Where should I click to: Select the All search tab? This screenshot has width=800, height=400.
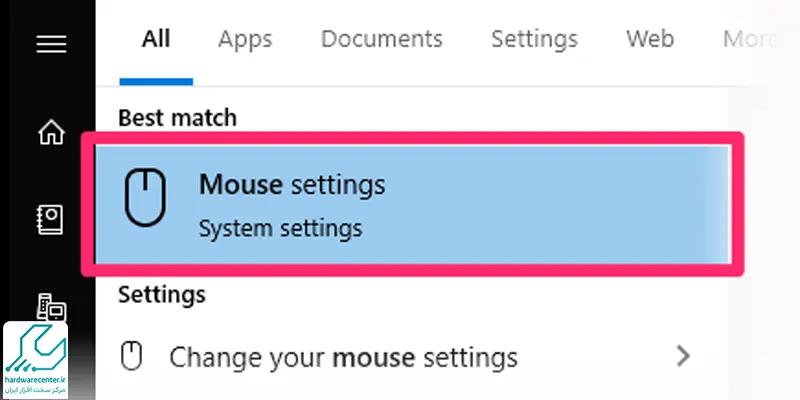pos(156,39)
